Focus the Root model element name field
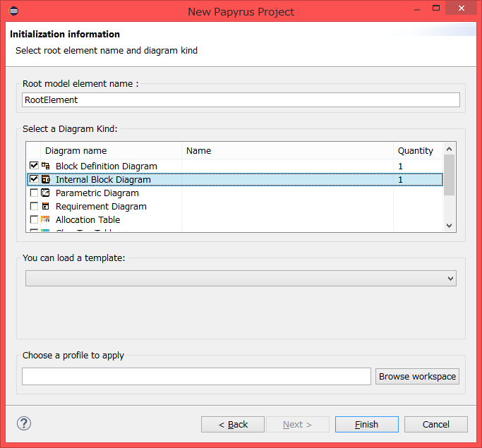This screenshot has width=482, height=448. 241,100
